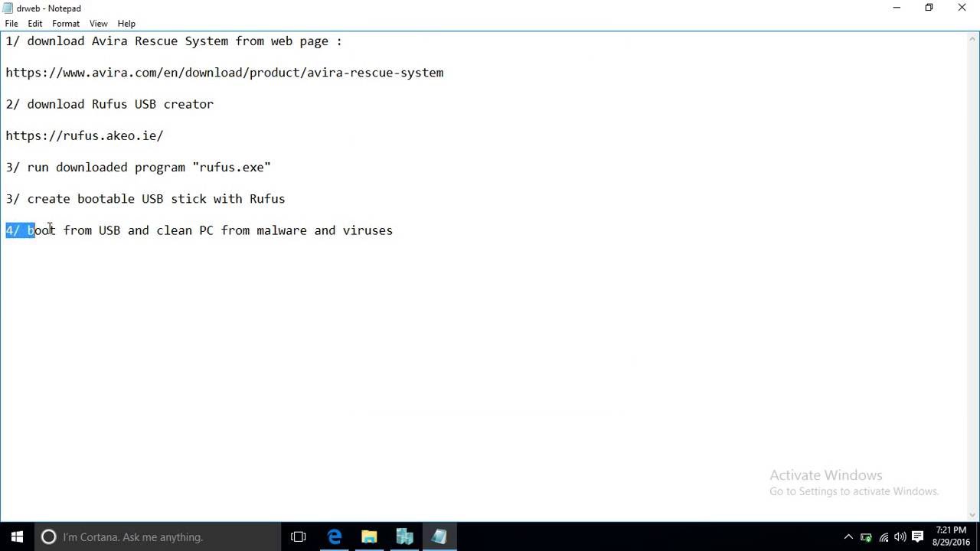Click the line "2/ download Rufus USB creator"
Image resolution: width=980 pixels, height=551 pixels.
(x=109, y=104)
